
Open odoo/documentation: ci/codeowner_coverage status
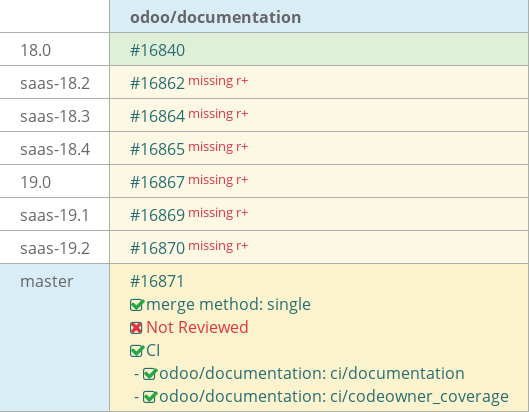(x=334, y=396)
